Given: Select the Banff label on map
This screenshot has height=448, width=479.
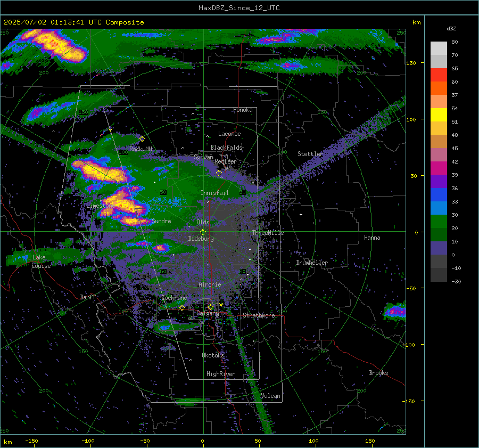Looking at the screenshot, I should click(x=88, y=297).
